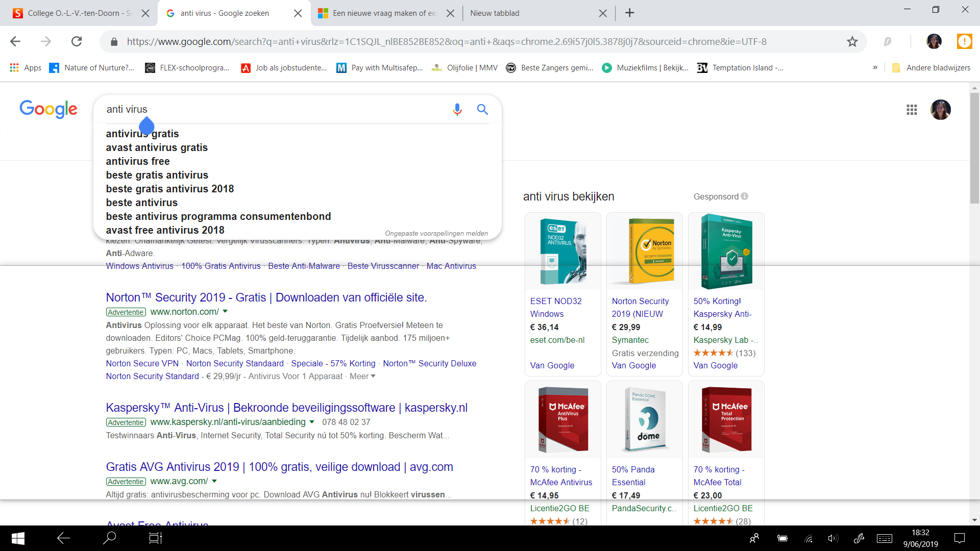
Task: Open the Google account avatar on the page
Action: click(940, 110)
